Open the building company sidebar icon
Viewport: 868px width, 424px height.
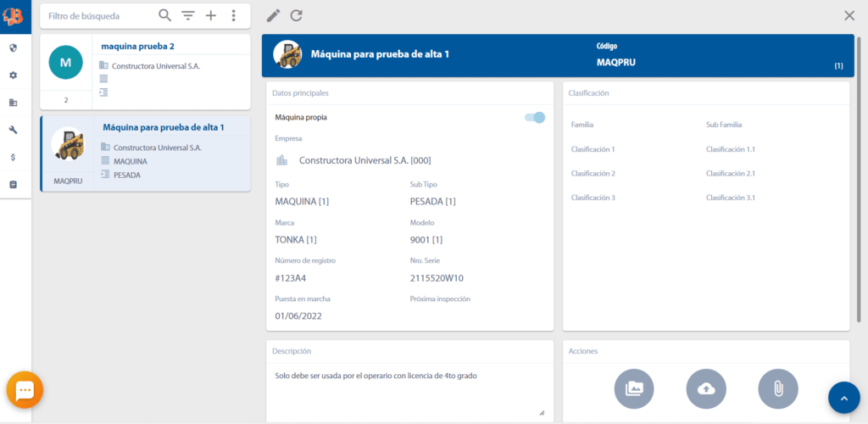pyautogui.click(x=14, y=103)
